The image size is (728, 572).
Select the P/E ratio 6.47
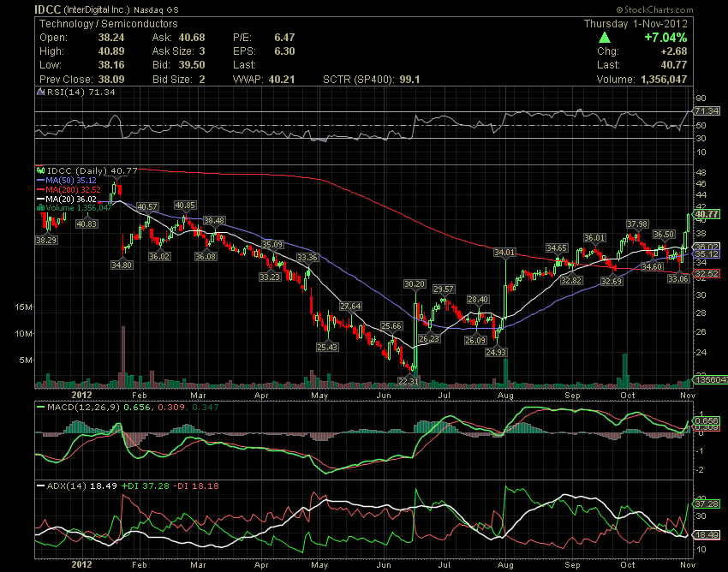(284, 38)
